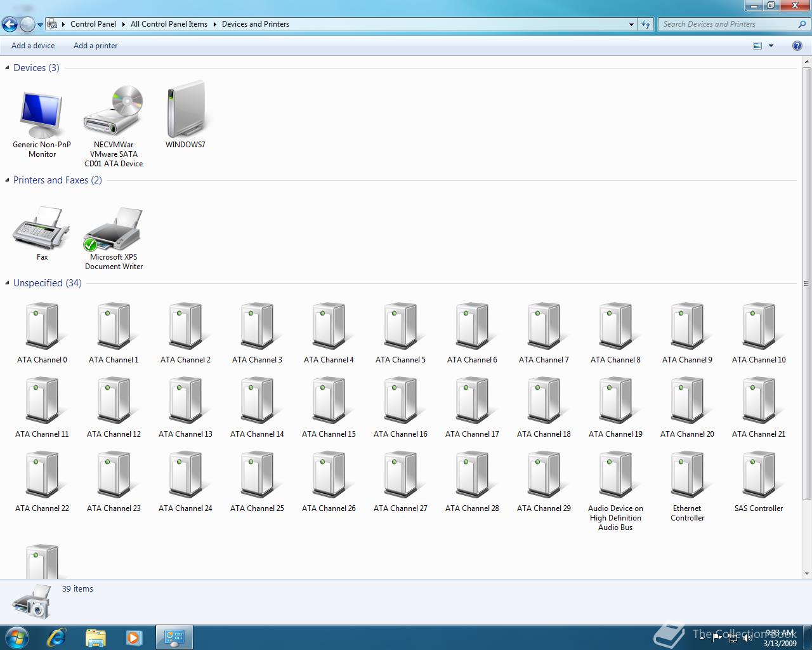The width and height of the screenshot is (812, 650).
Task: Open Internet Explorer from the taskbar
Action: tap(56, 637)
